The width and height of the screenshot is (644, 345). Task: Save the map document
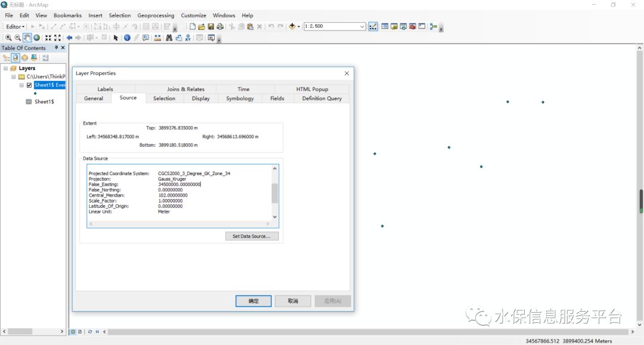(210, 26)
